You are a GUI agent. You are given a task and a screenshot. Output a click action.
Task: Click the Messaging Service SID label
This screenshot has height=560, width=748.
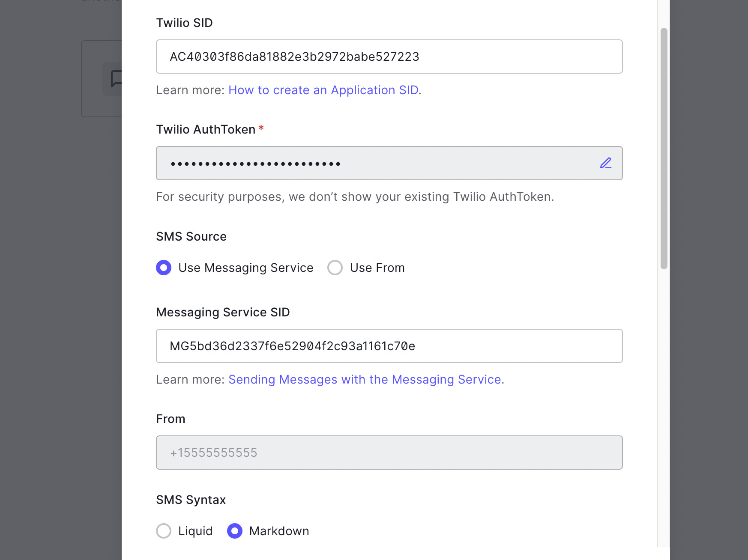click(x=223, y=312)
